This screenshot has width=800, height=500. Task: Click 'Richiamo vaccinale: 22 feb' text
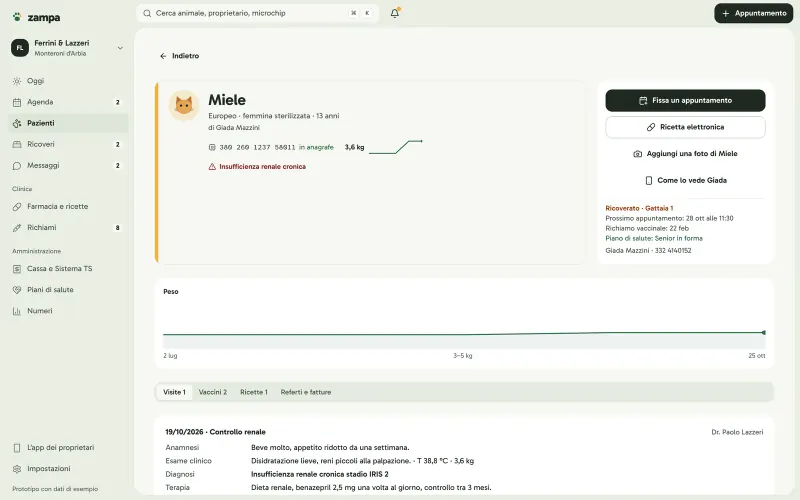click(x=647, y=229)
